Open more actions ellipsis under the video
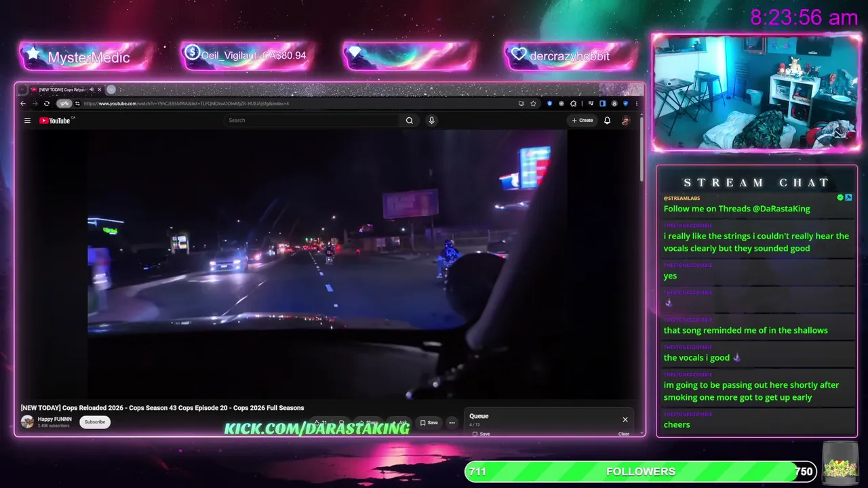The width and height of the screenshot is (868, 488). (452, 423)
